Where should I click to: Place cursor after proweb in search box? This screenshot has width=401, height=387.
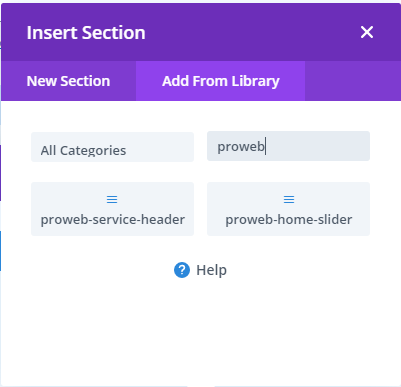point(265,146)
